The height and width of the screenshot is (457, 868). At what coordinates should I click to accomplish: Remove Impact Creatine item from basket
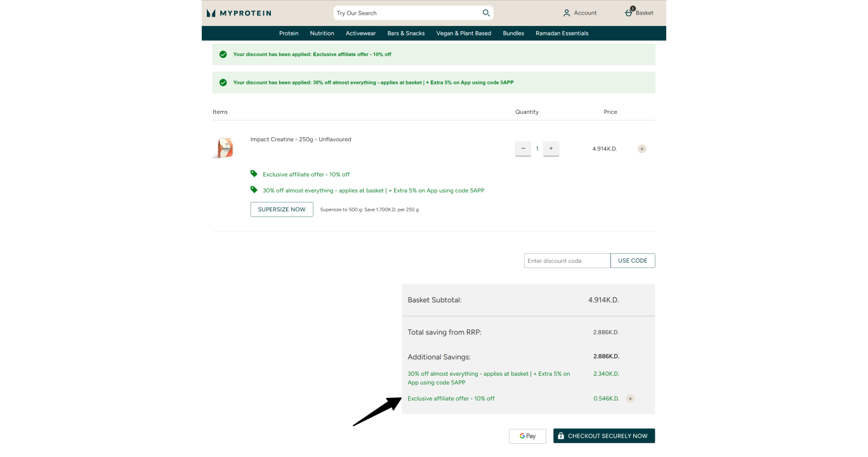(x=642, y=149)
